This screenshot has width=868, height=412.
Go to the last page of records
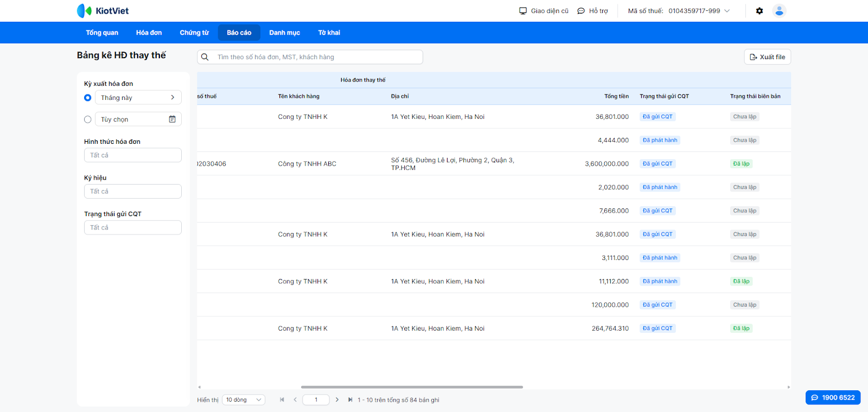pyautogui.click(x=350, y=400)
